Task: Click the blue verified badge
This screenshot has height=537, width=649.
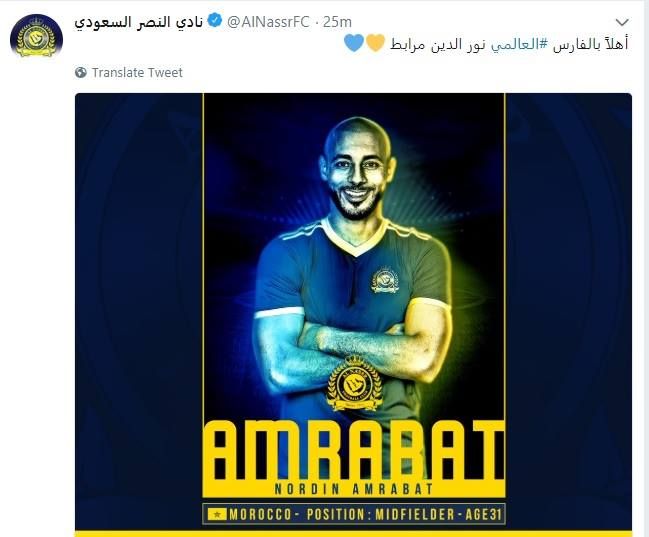Action: click(214, 20)
